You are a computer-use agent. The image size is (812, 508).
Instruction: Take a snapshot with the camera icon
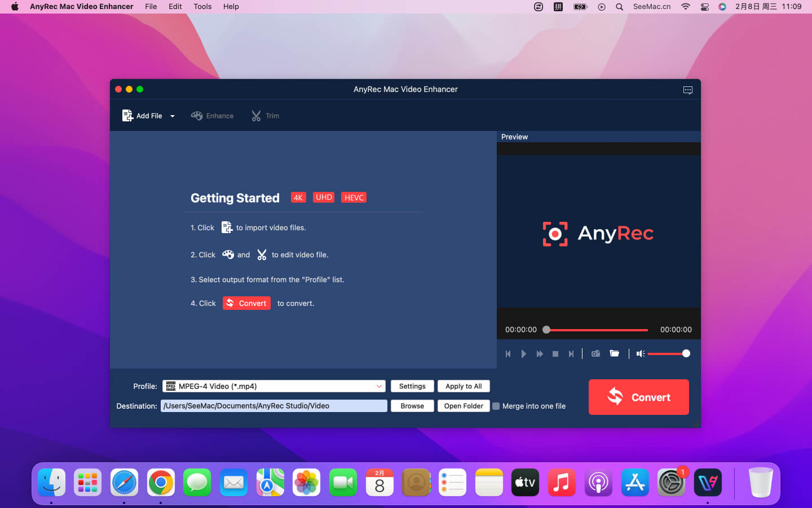point(595,354)
